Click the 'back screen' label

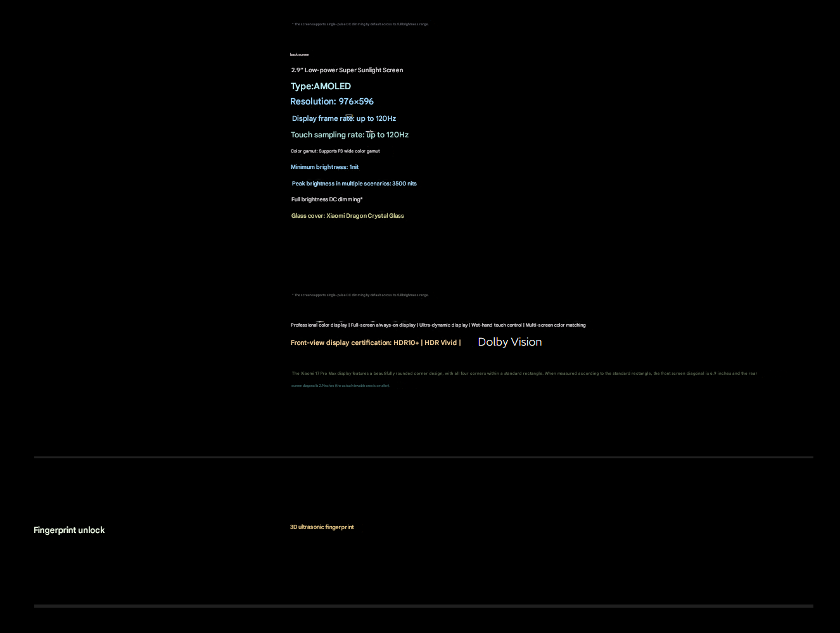[300, 54]
